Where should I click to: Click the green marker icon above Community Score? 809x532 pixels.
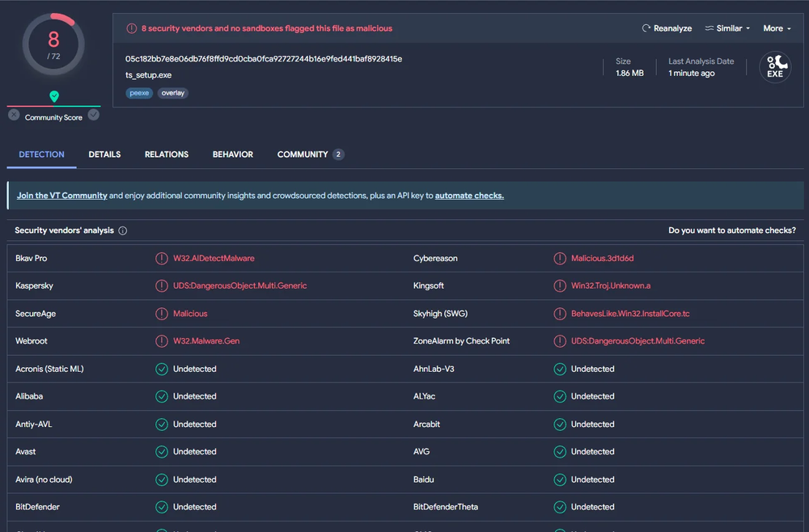point(54,96)
